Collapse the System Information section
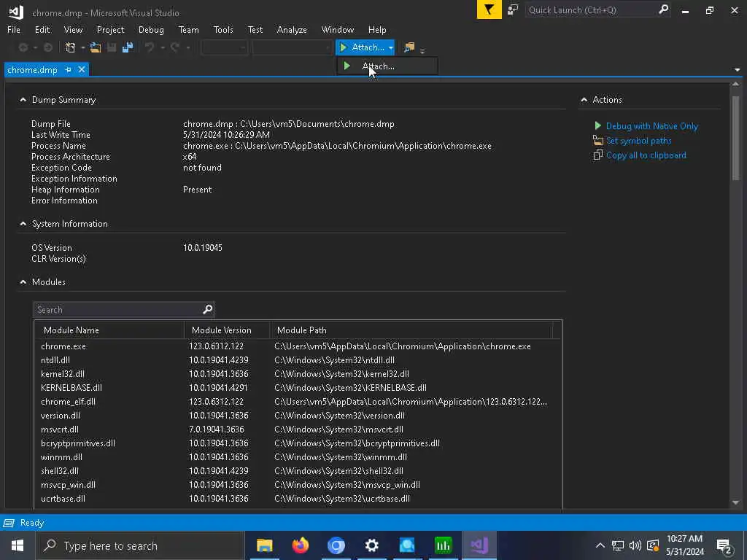747x560 pixels. 23,224
